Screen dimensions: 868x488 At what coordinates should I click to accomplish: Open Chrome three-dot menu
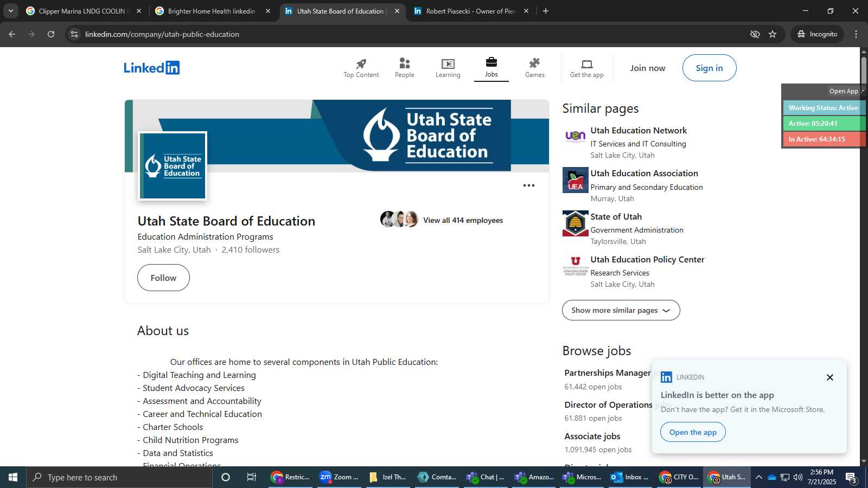click(856, 34)
